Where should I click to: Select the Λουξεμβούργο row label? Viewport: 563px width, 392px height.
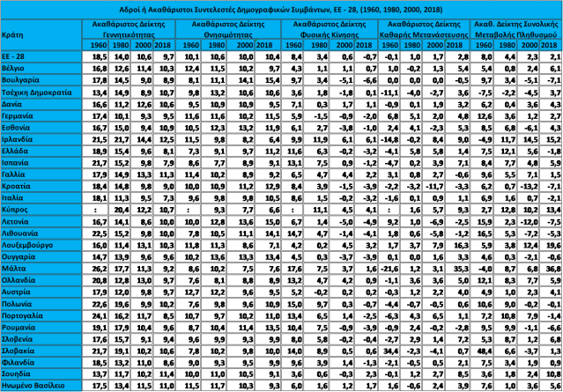tap(31, 247)
